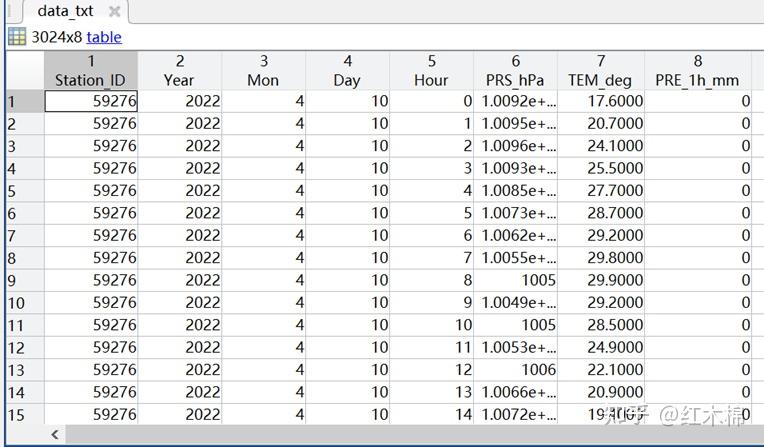Click PRS_hPa cell 1005 in row 11
Viewport: 764px width, 447px height.
(x=516, y=326)
